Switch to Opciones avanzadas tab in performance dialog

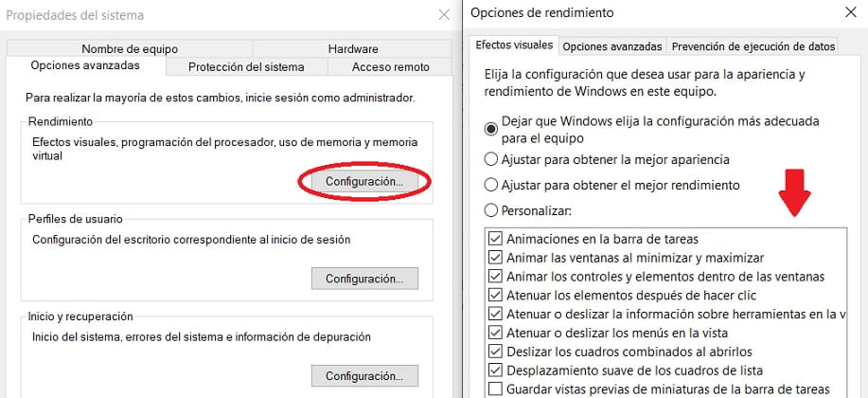coord(612,45)
